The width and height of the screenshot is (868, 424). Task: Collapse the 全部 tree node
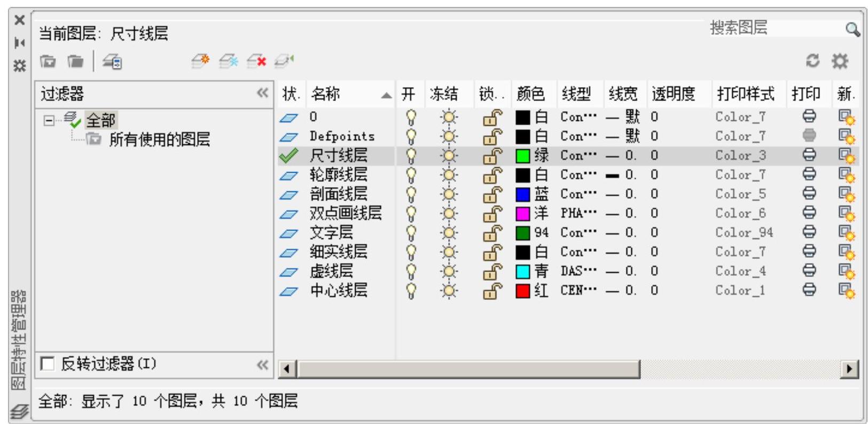pos(49,120)
